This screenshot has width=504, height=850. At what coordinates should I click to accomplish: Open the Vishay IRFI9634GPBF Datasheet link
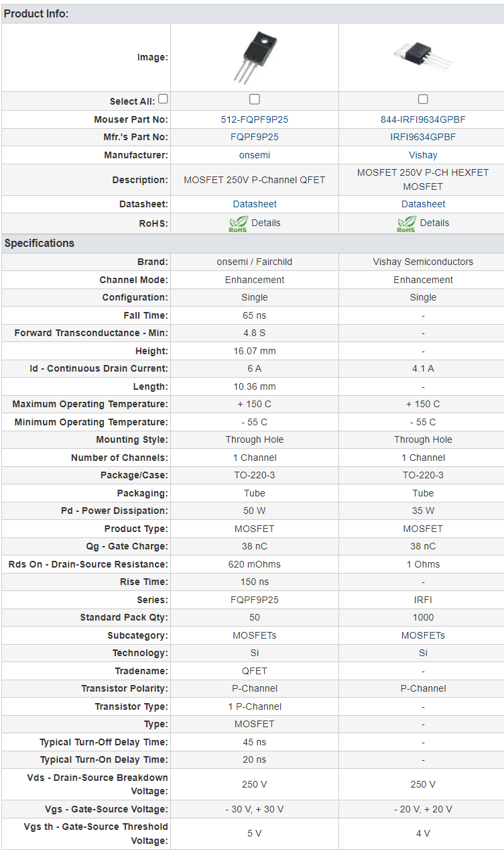click(423, 204)
